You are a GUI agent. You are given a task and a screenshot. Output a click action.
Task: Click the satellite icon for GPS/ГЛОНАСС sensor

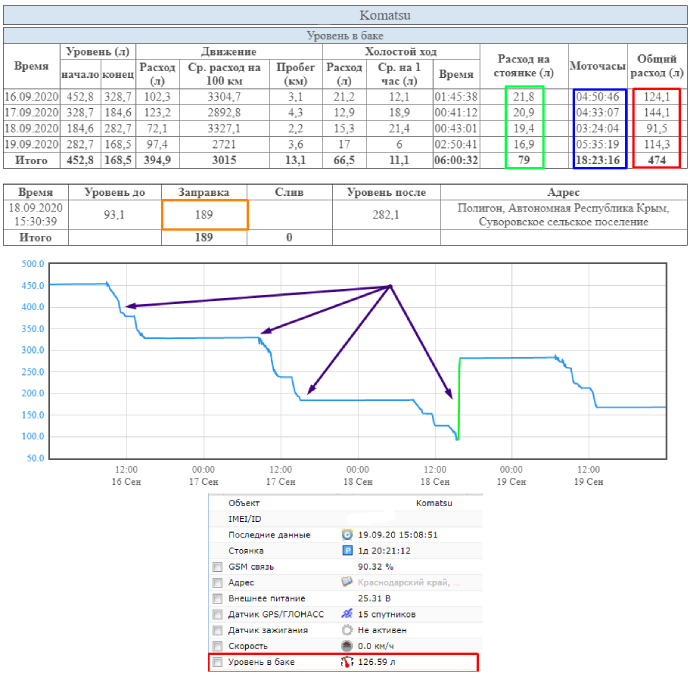point(347,614)
